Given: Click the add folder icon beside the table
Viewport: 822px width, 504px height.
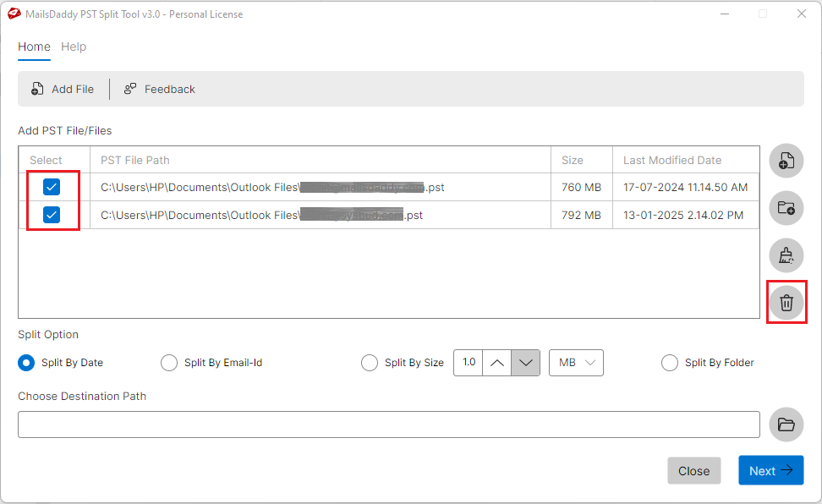Looking at the screenshot, I should click(786, 208).
